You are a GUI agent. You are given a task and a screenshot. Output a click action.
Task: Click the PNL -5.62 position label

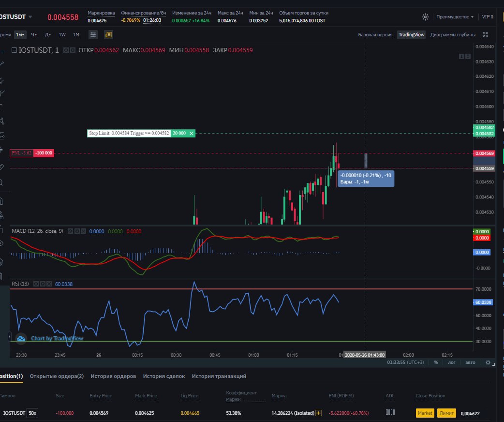[x=22, y=153]
